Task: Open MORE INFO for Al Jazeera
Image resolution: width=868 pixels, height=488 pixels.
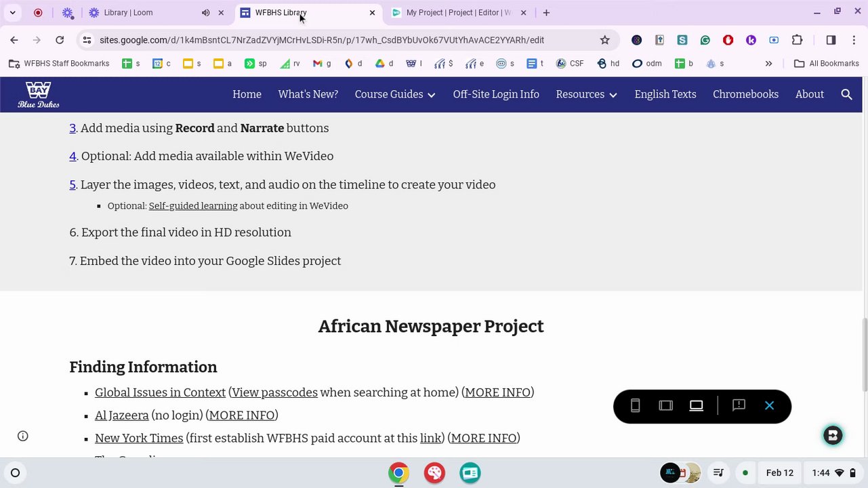Action: [242, 415]
